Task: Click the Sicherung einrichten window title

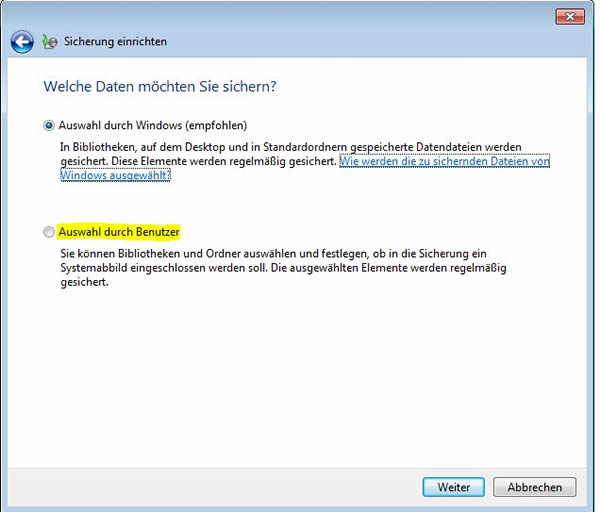Action: pyautogui.click(x=115, y=41)
